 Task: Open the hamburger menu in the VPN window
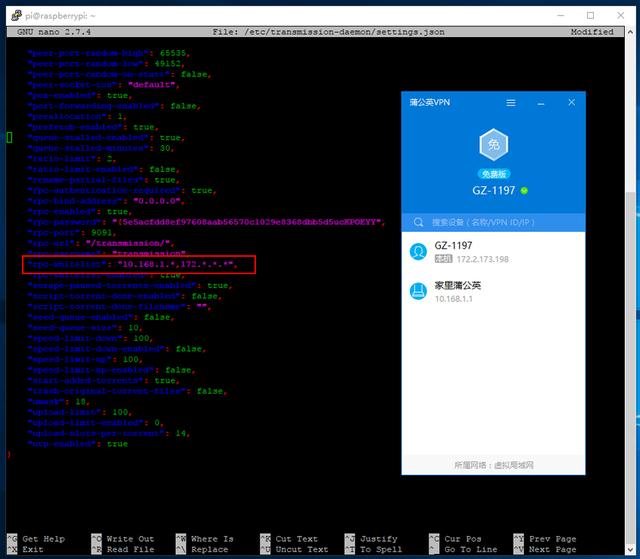coord(511,103)
